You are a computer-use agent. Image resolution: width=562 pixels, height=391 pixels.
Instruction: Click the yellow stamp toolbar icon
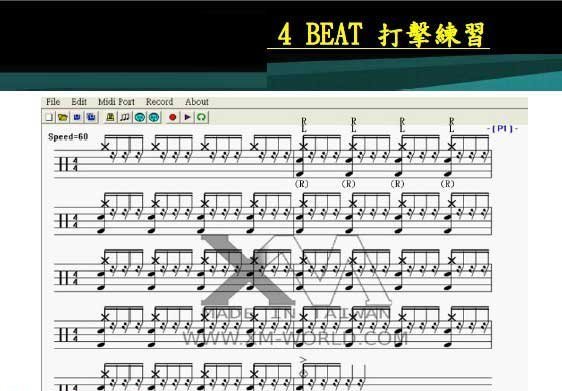[x=110, y=117]
